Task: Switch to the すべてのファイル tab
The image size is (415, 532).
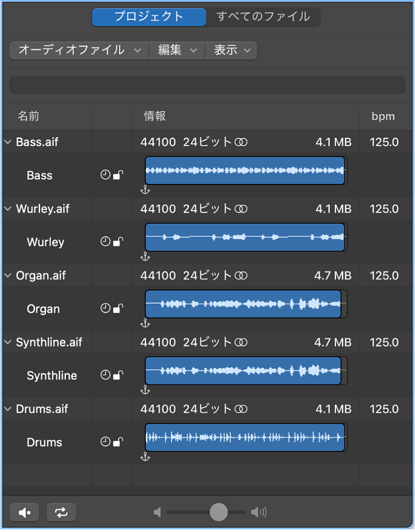Action: click(263, 17)
